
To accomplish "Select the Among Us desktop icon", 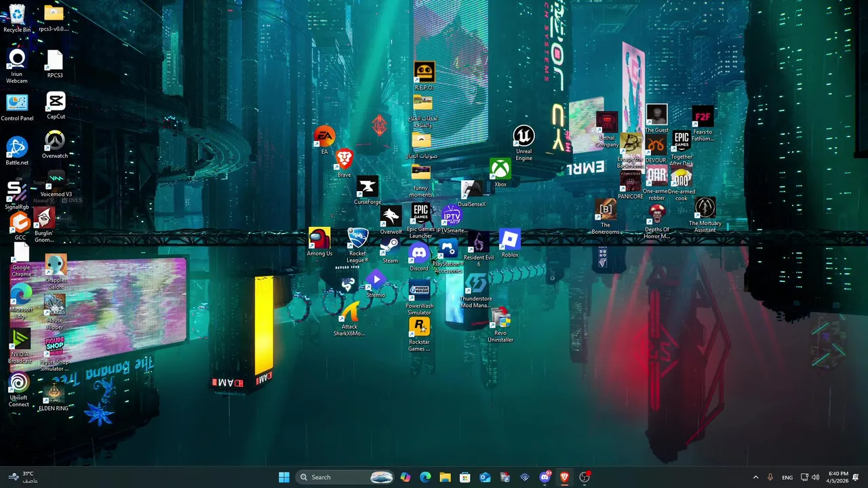I will point(319,243).
